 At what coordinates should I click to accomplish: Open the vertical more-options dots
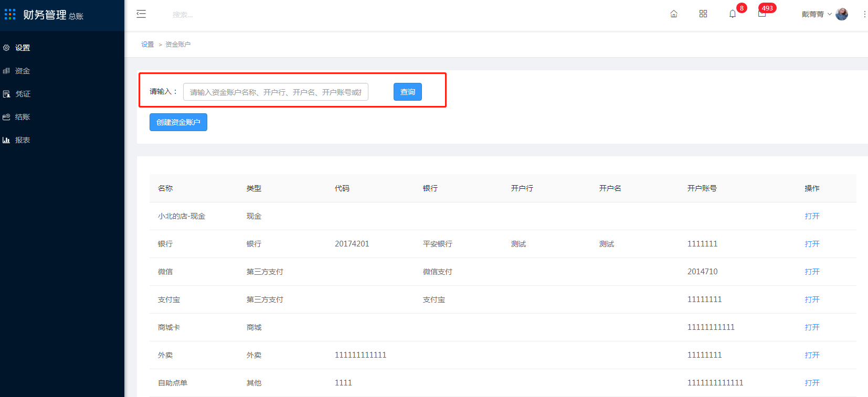(864, 14)
